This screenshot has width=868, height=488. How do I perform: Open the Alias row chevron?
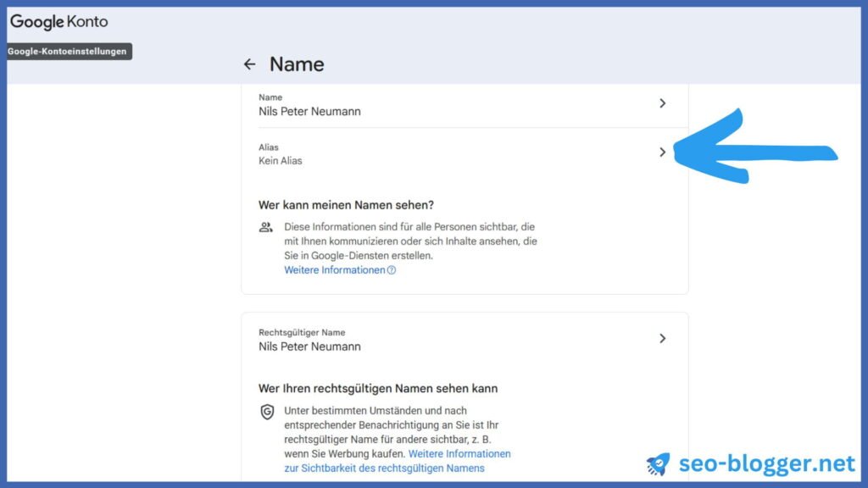point(663,152)
